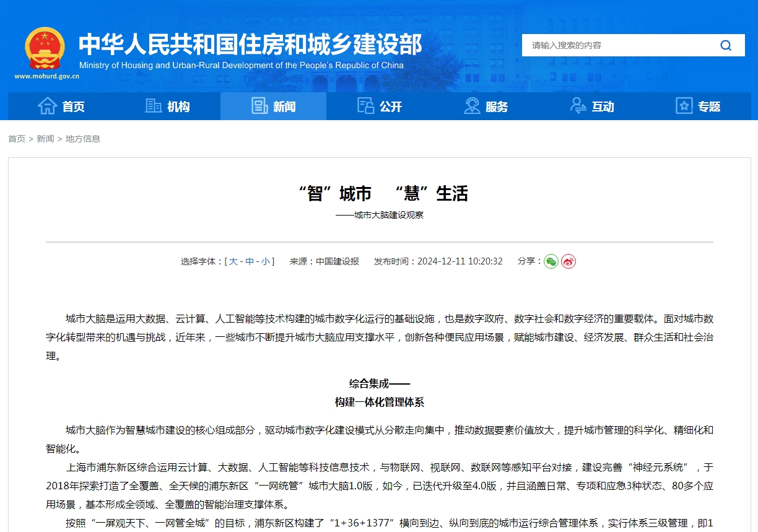Viewport: 758px width, 532px height.
Task: Click the document icon beside 公开
Action: (366, 106)
